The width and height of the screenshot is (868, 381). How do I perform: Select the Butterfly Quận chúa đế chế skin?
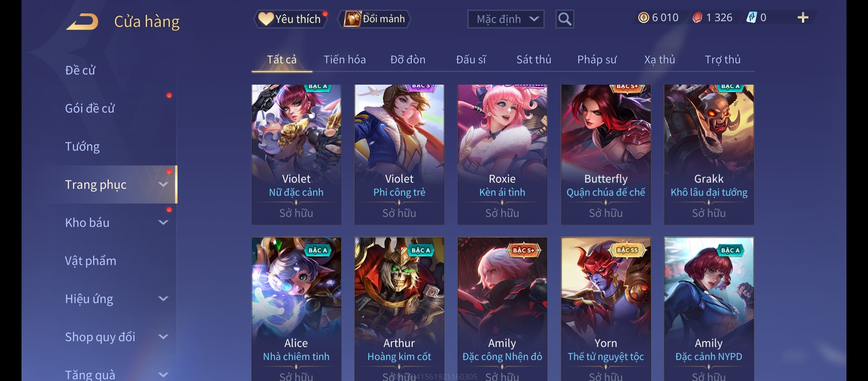point(606,155)
